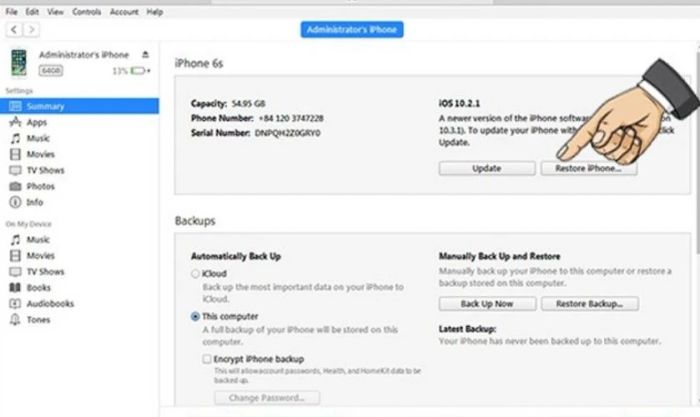This screenshot has width=700, height=417.
Task: Click the Audiobooks icon
Action: tap(15, 304)
